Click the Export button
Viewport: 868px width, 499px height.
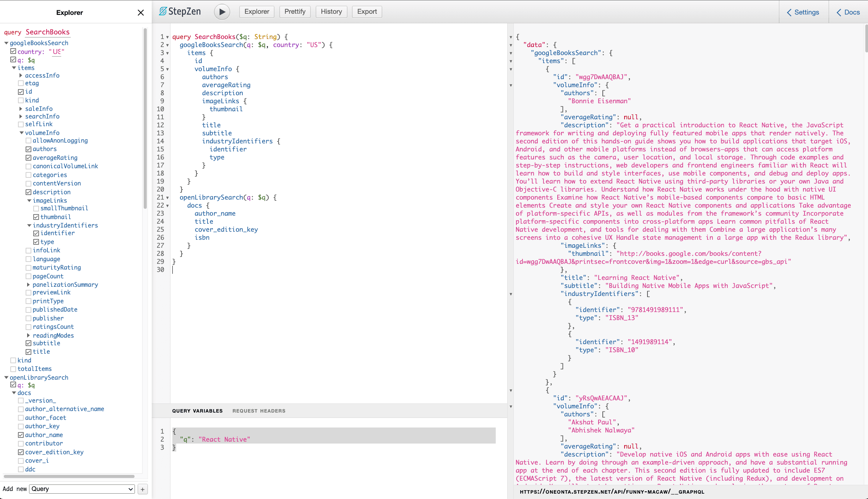(366, 11)
